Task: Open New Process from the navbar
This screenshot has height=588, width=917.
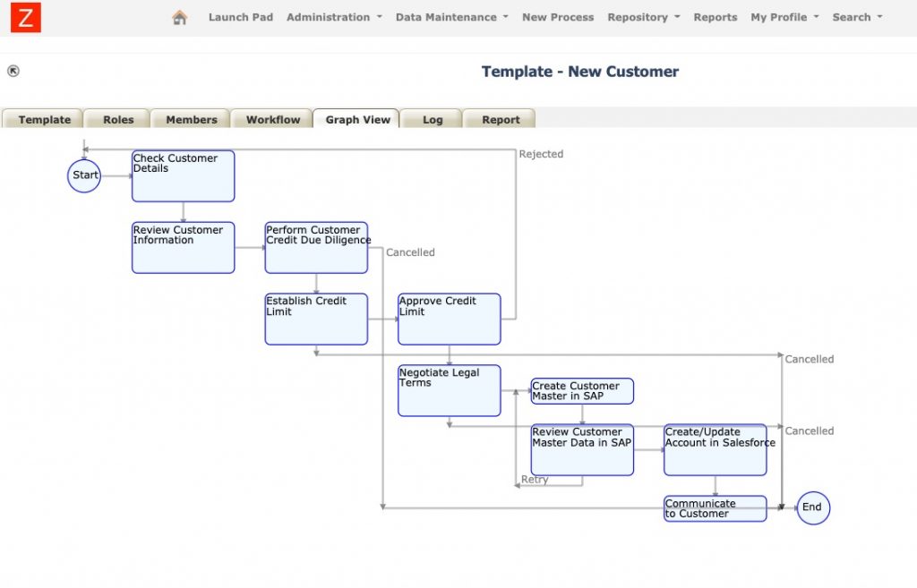Action: (x=557, y=18)
